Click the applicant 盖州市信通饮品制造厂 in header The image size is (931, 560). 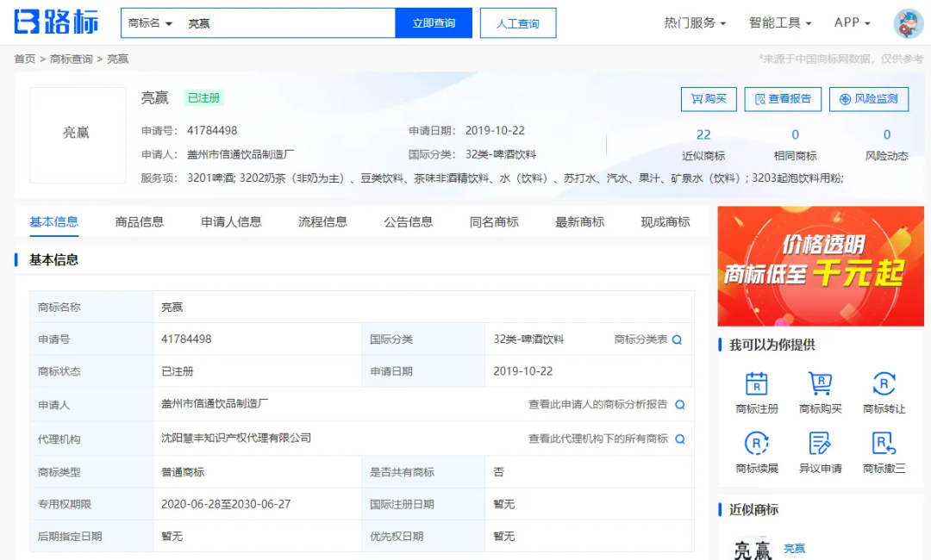pos(241,154)
